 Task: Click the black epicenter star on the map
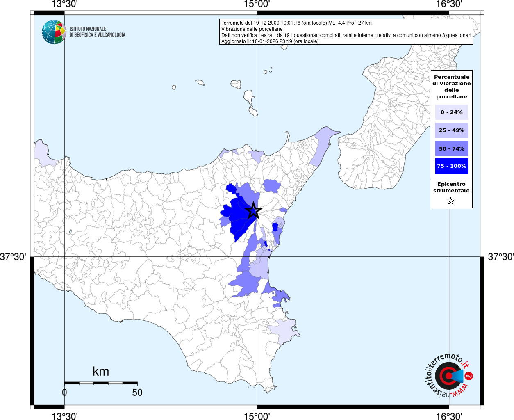pyautogui.click(x=254, y=211)
